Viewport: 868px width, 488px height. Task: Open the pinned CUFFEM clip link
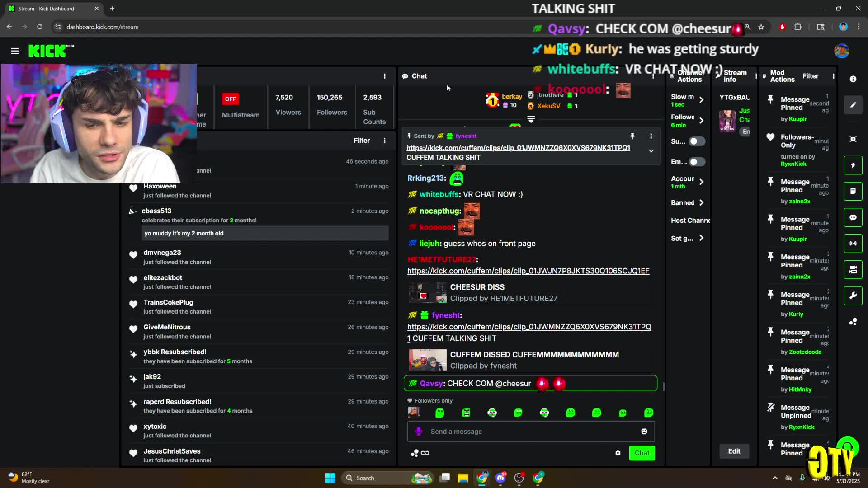tap(518, 148)
